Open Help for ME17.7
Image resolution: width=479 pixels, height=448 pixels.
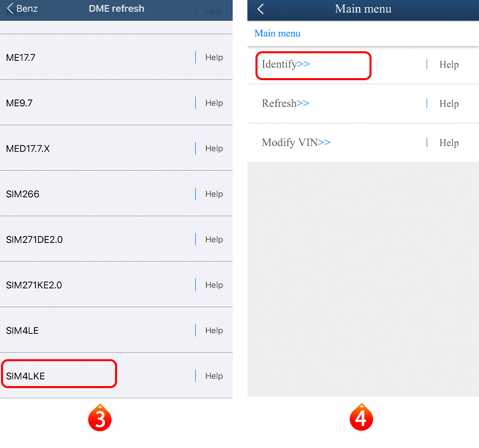pos(214,57)
